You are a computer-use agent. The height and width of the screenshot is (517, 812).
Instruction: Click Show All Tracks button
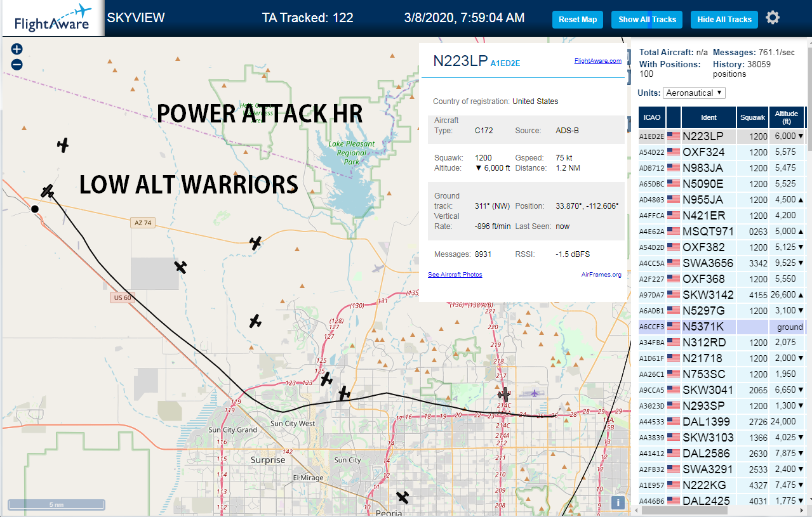[647, 20]
